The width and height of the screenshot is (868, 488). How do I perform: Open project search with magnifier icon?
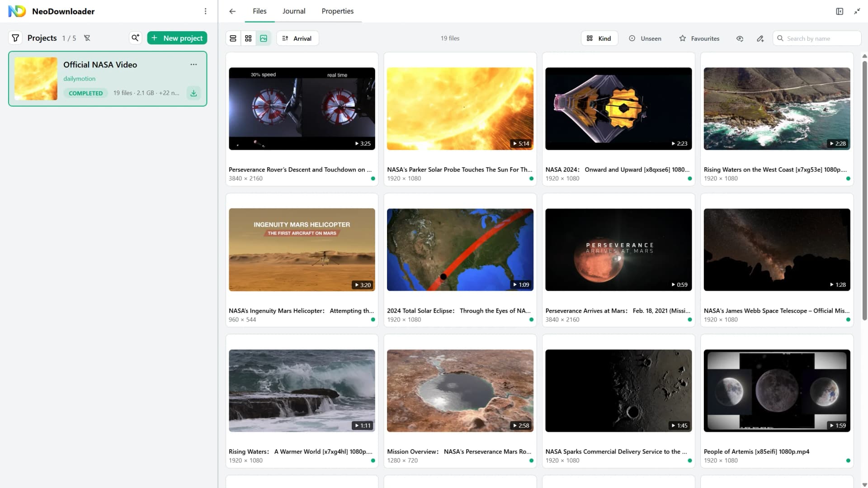(135, 38)
